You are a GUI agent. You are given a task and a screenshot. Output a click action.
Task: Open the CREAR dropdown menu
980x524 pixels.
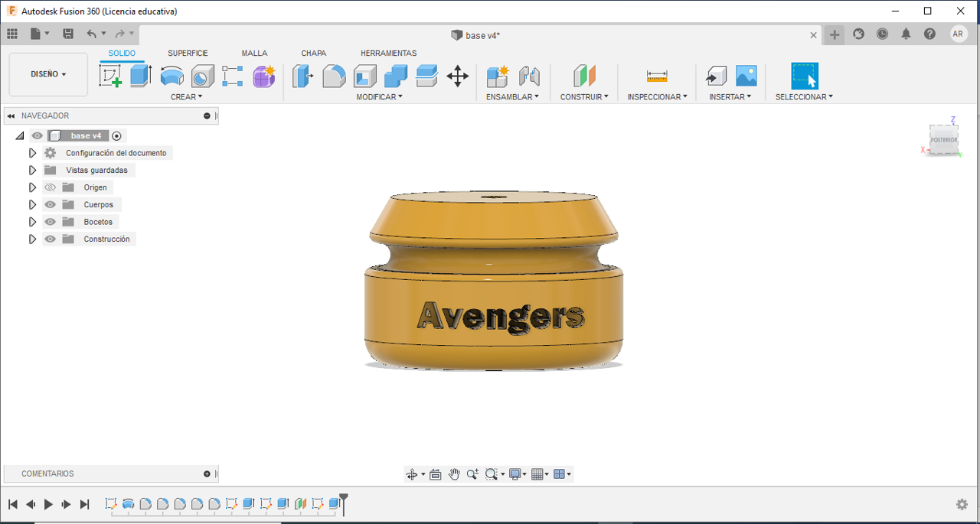click(x=186, y=97)
